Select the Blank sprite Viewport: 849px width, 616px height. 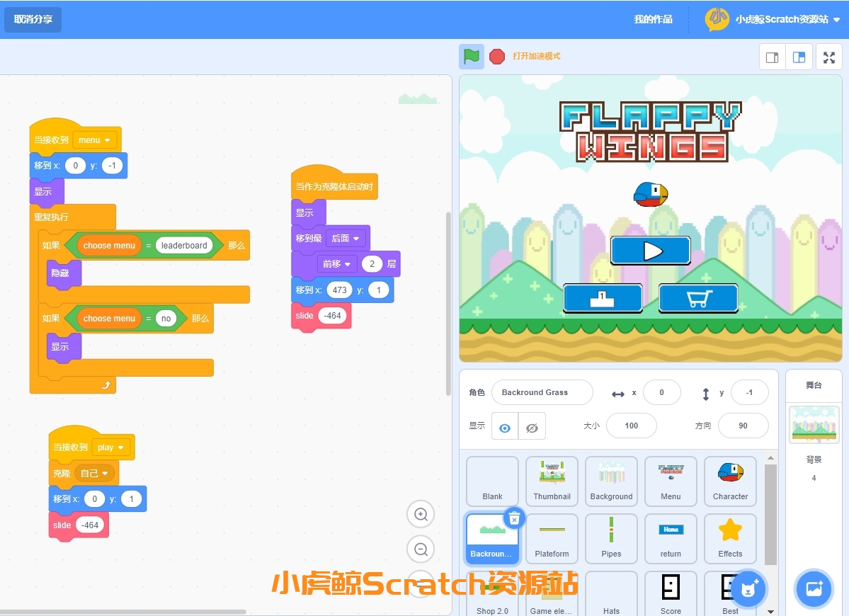492,481
